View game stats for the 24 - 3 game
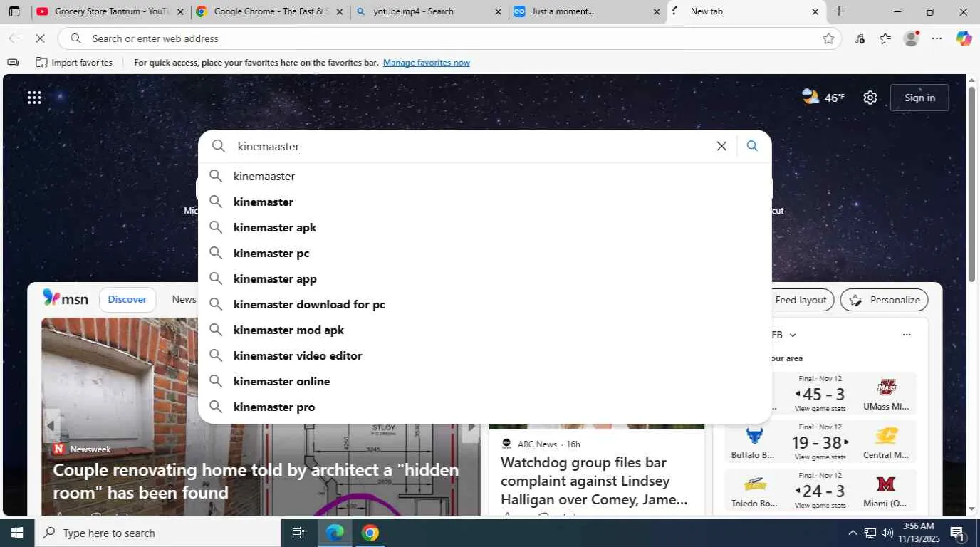980x547 pixels. (x=820, y=506)
